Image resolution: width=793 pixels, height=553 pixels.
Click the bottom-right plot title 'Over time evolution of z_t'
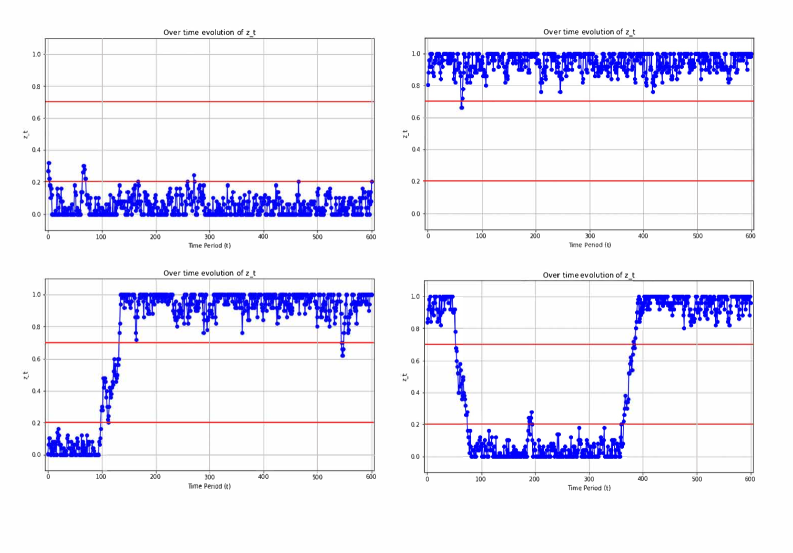[589, 275]
